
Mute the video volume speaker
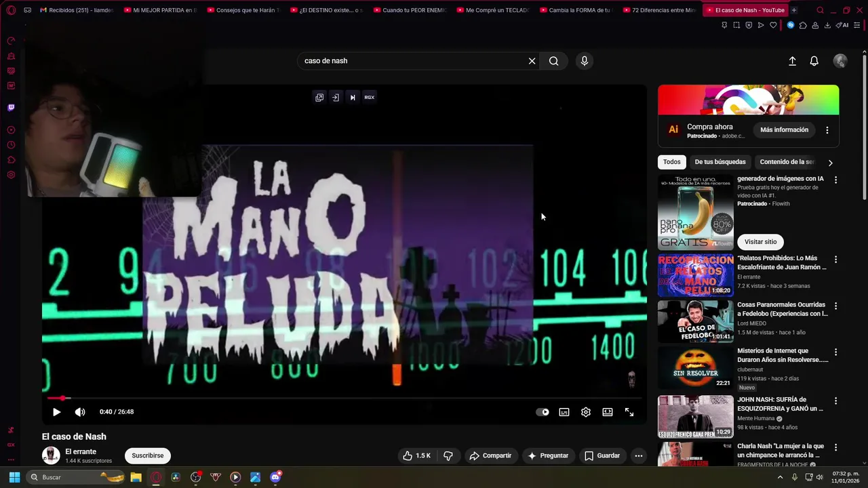point(80,412)
